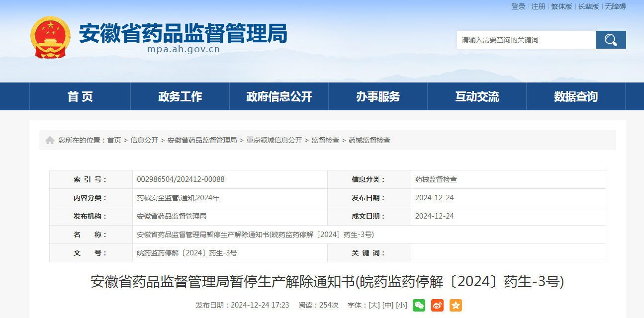Share article via Weibo icon
Viewport: 644px width, 318px height.
pos(437,305)
